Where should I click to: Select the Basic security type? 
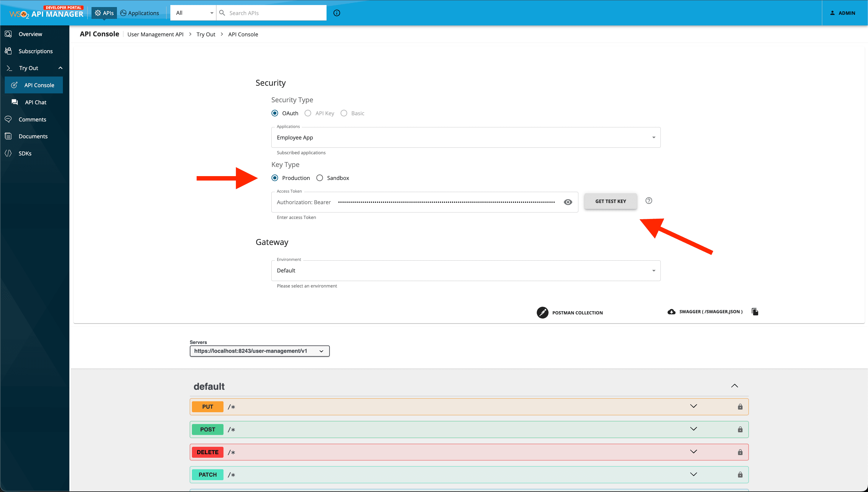[x=344, y=113]
